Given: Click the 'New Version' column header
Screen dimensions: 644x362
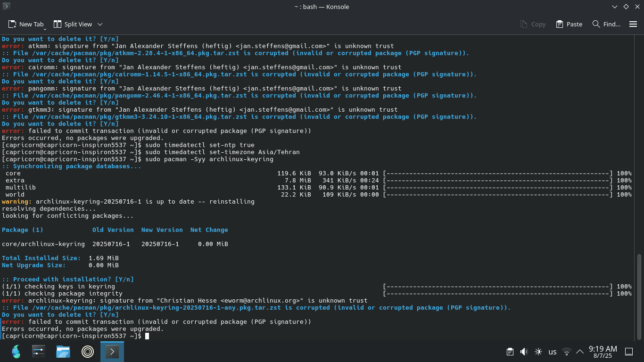Looking at the screenshot, I should [162, 230].
